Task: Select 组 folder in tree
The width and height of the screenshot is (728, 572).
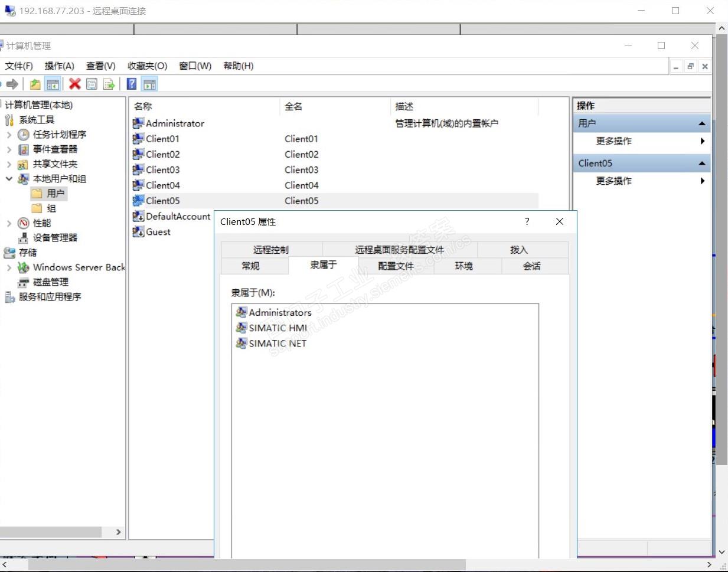Action: 51,208
